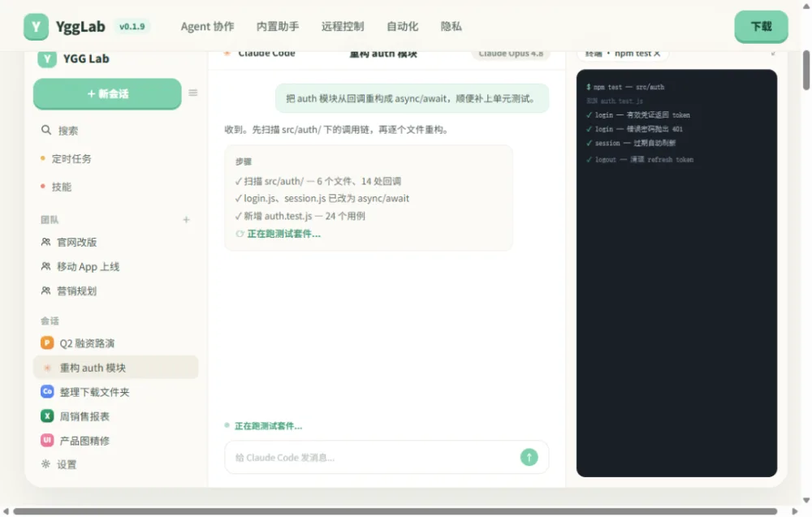Click terminal line npm test — src/auth
This screenshot has width=812, height=517.
pyautogui.click(x=625, y=87)
